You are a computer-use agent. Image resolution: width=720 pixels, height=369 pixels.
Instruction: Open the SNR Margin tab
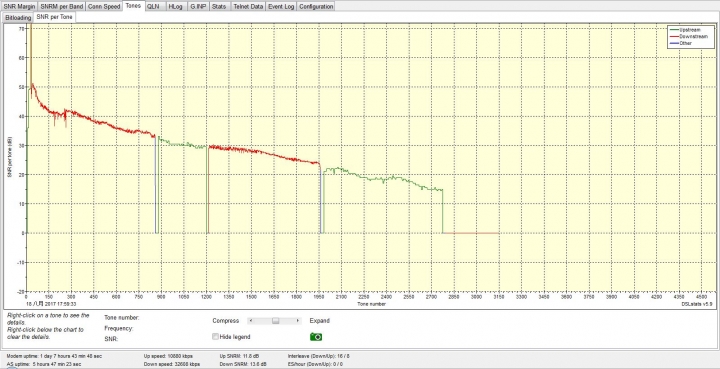pyautogui.click(x=19, y=6)
